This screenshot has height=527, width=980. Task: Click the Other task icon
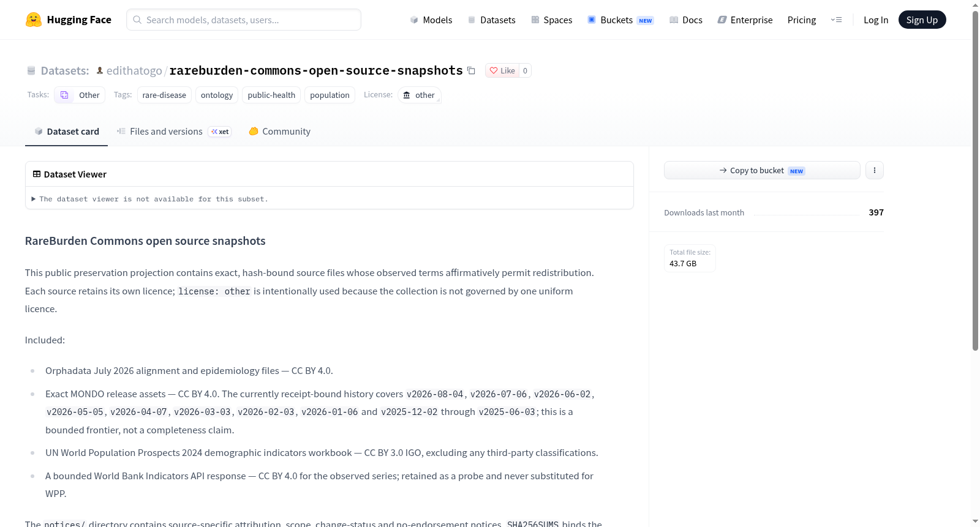(x=64, y=95)
